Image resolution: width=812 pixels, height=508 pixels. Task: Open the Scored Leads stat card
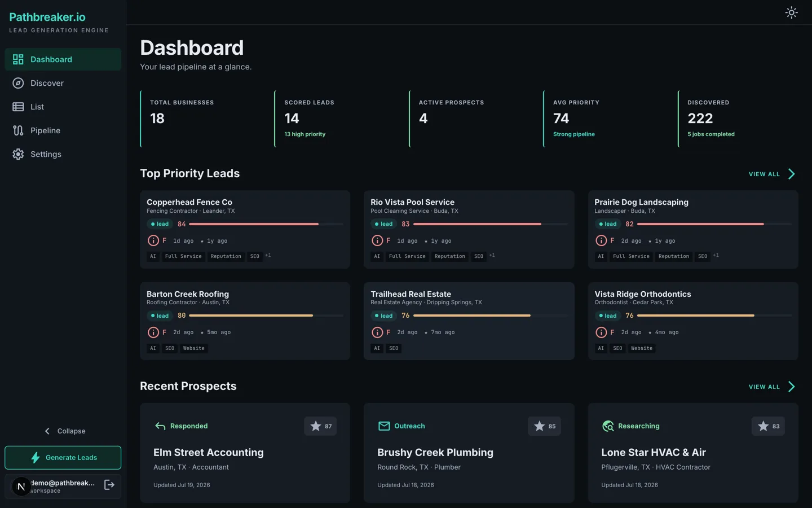[x=336, y=119]
